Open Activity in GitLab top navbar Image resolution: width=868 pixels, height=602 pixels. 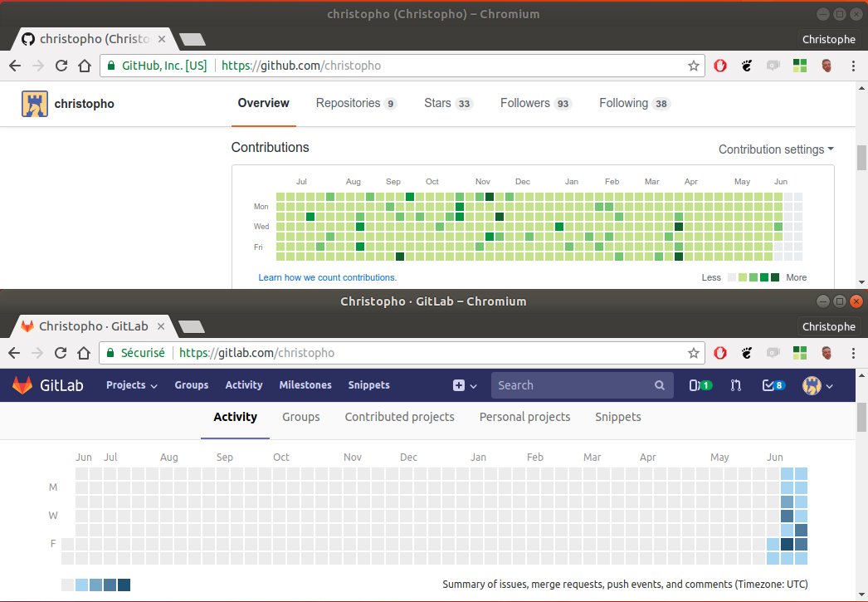[244, 385]
